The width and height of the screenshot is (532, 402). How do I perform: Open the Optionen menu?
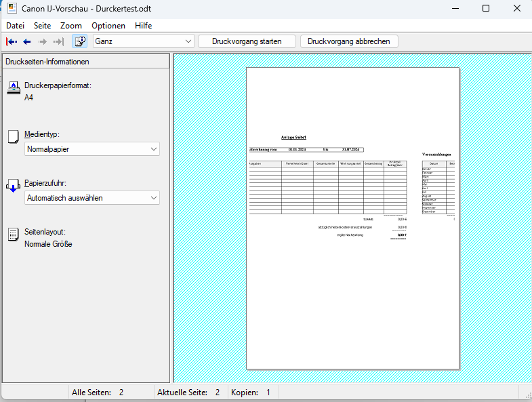(108, 26)
